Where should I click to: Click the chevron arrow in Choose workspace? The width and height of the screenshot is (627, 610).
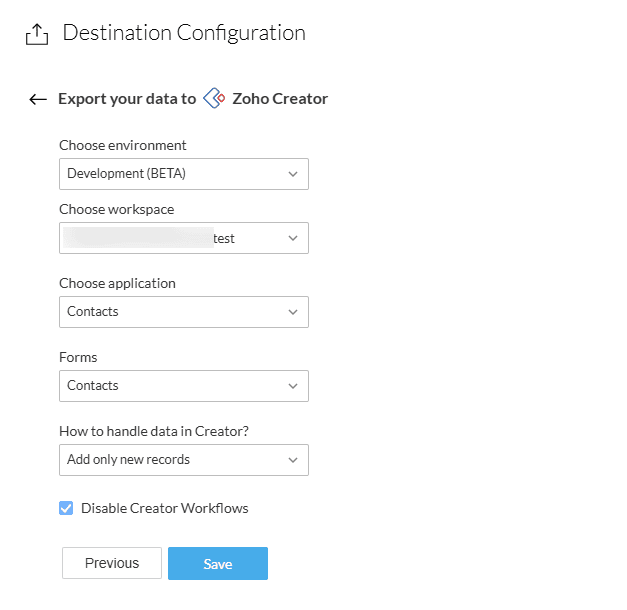(x=293, y=239)
